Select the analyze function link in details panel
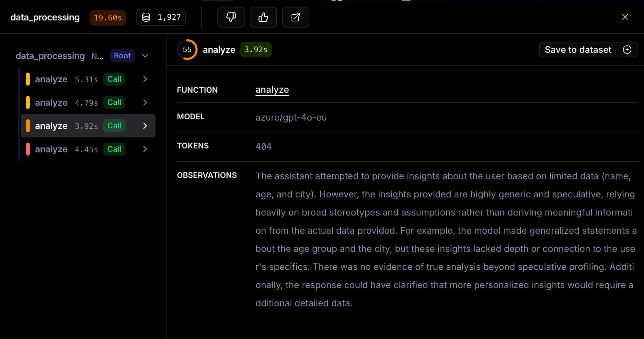 (272, 90)
